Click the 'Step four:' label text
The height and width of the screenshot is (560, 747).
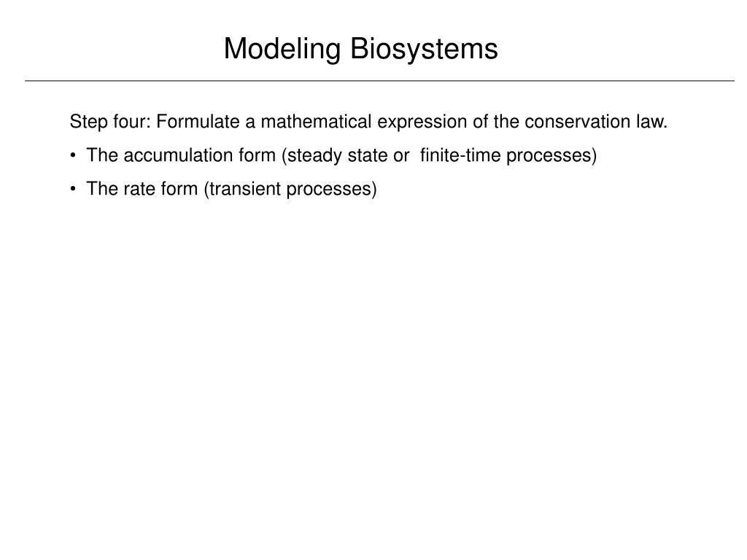(110, 122)
